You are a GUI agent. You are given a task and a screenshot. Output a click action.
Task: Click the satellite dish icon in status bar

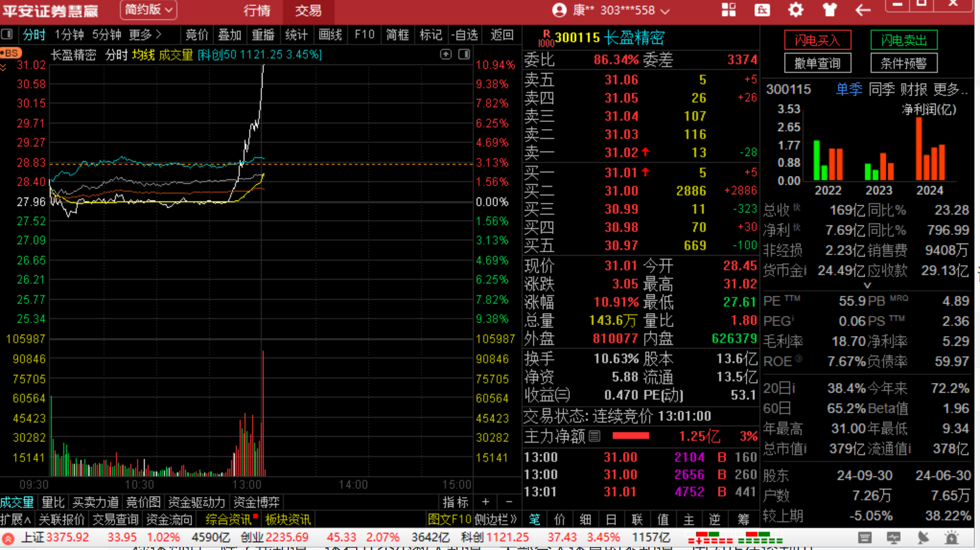click(x=922, y=539)
